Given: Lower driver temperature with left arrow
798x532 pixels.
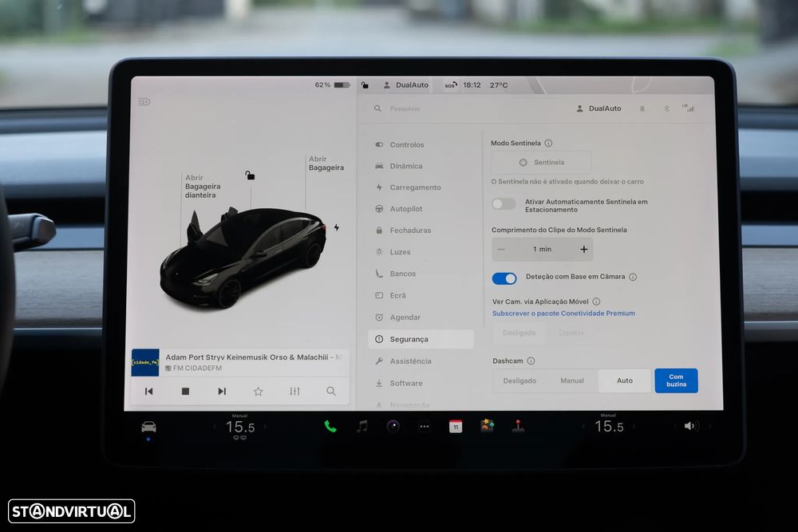Looking at the screenshot, I should click(x=214, y=427).
